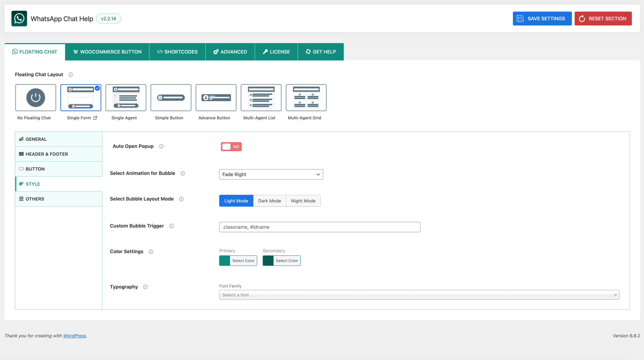Viewport: 644px width, 360px height.
Task: Toggle the Auto Open Popup switch
Action: click(x=231, y=147)
